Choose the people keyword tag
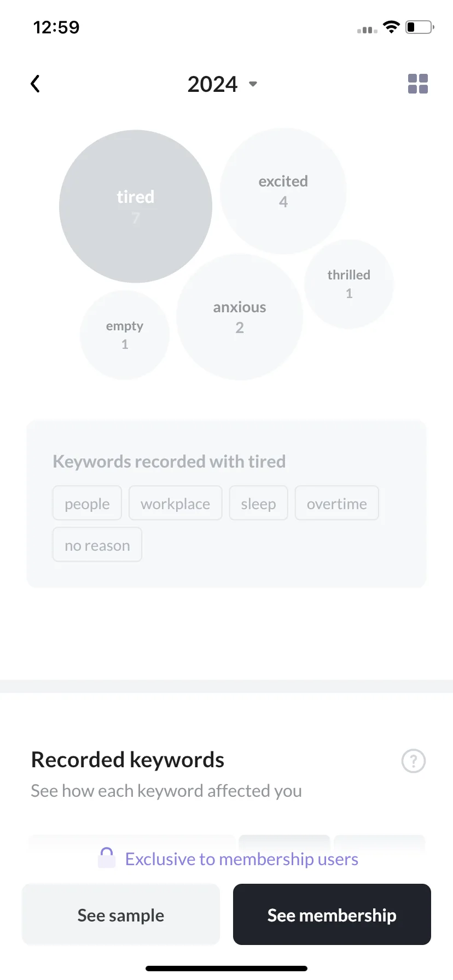This screenshot has height=980, width=453. pyautogui.click(x=87, y=503)
